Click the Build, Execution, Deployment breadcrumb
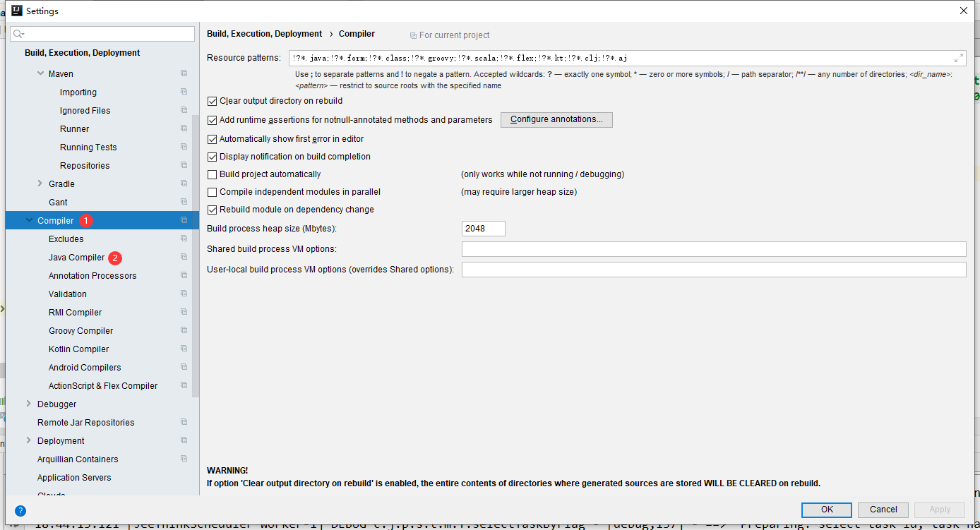The image size is (980, 530). pyautogui.click(x=265, y=34)
